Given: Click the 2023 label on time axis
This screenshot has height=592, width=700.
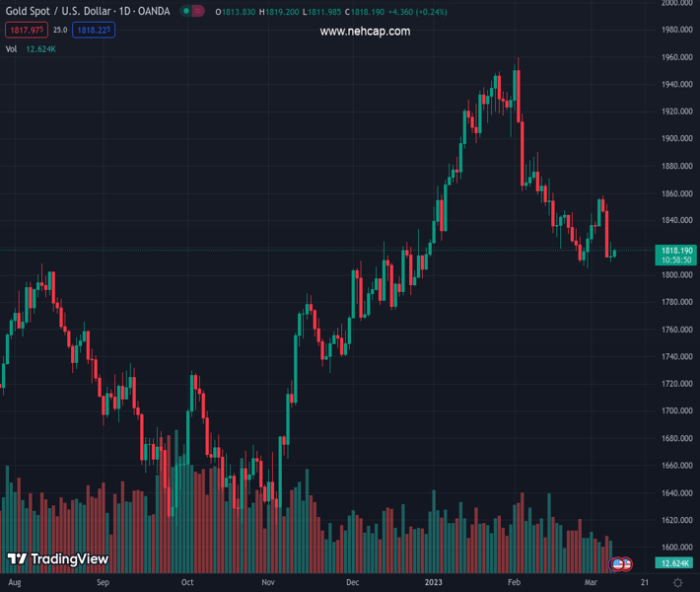Looking at the screenshot, I should click(x=433, y=583).
